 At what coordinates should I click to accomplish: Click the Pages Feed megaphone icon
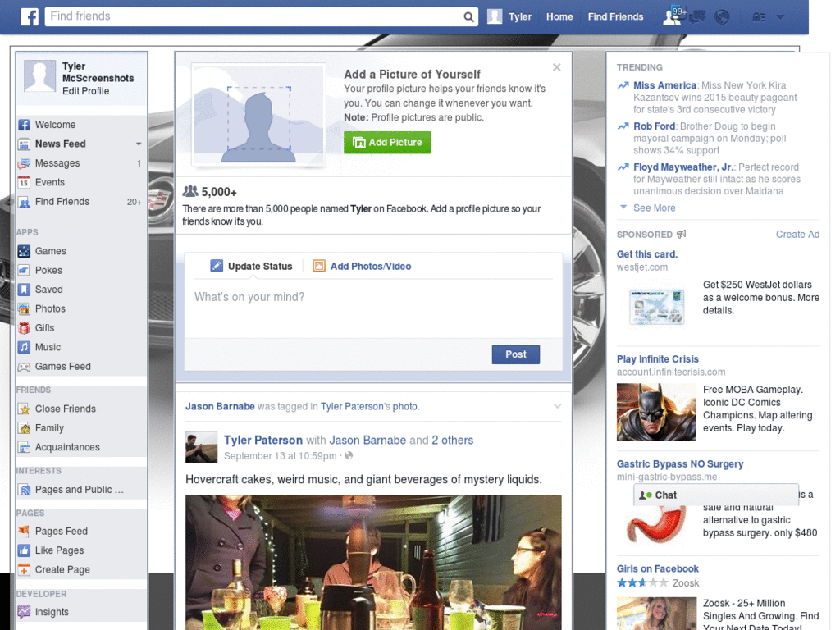click(x=24, y=531)
